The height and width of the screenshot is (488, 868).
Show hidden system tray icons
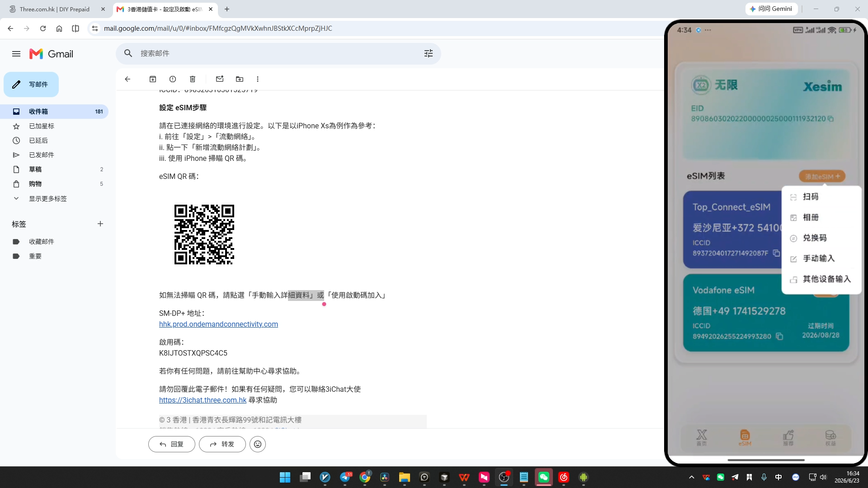(x=691, y=477)
